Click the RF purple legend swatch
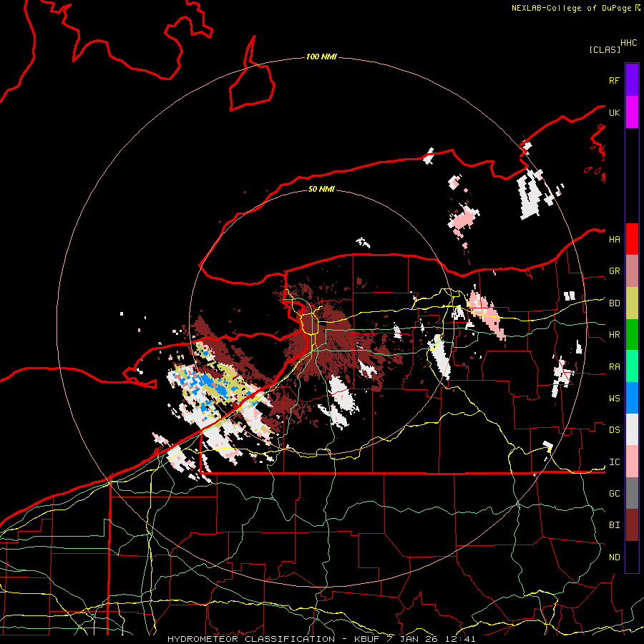 click(632, 80)
